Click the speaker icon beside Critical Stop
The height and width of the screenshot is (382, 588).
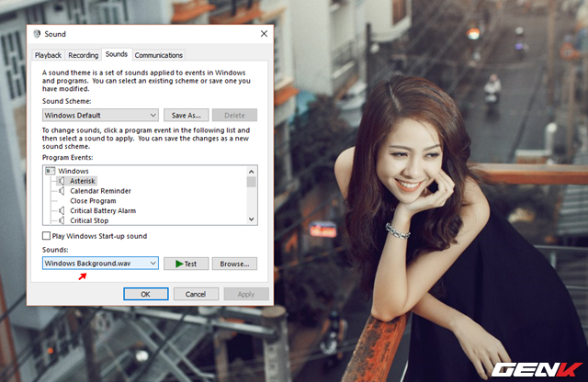point(62,220)
